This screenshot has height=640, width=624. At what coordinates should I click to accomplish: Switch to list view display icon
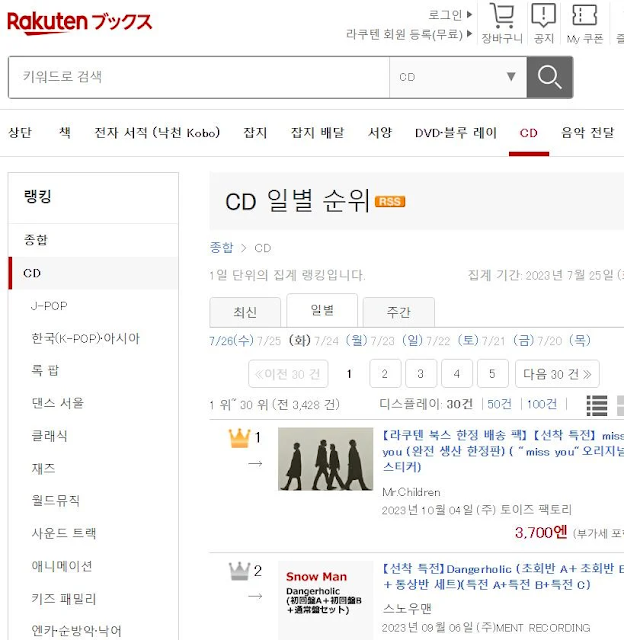click(x=597, y=405)
